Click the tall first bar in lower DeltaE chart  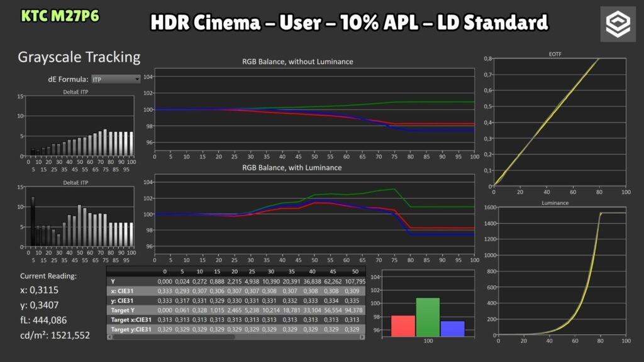33,221
